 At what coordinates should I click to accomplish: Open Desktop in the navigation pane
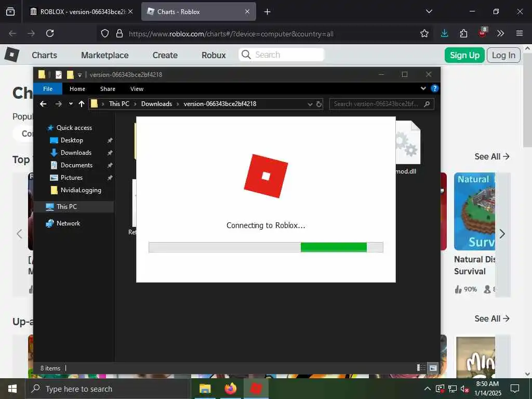72,140
